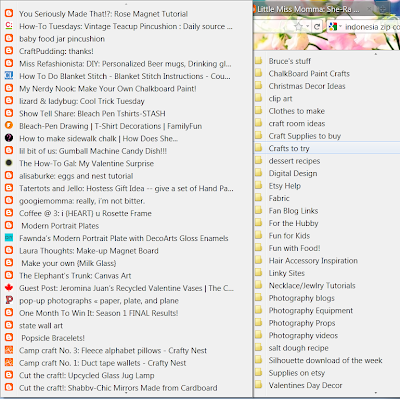Open 'How-To Tuesdays: Vintage Teacup Pincushion' bookmark
The height and width of the screenshot is (399, 400).
click(126, 26)
